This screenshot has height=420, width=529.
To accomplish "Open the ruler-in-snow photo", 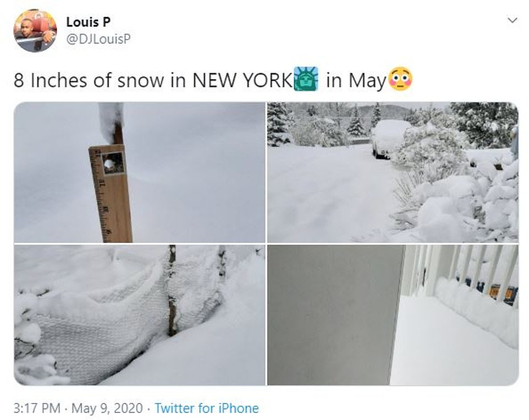I will 140,172.
